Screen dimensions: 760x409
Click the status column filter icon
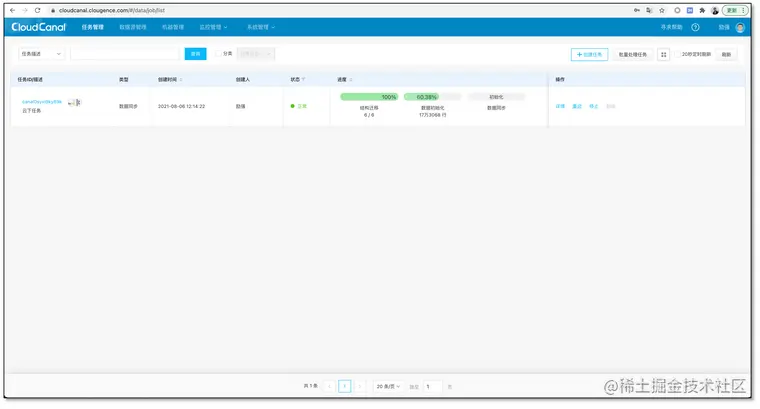coord(303,79)
